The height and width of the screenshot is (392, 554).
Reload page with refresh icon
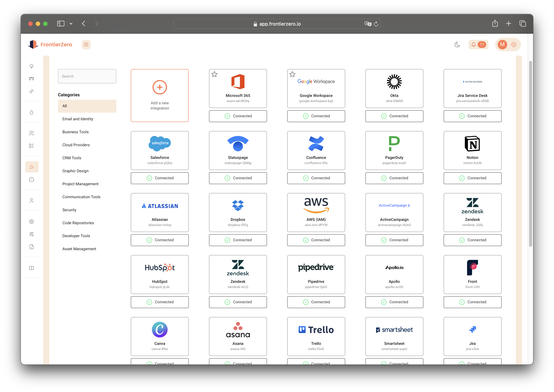(x=376, y=24)
